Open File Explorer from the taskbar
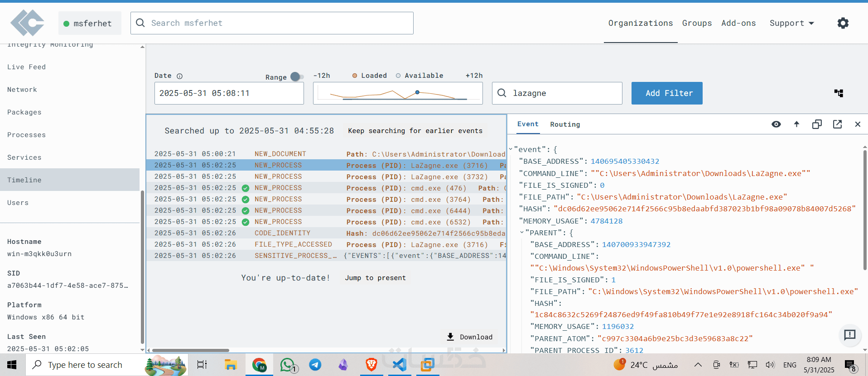The width and height of the screenshot is (868, 376). 231,365
